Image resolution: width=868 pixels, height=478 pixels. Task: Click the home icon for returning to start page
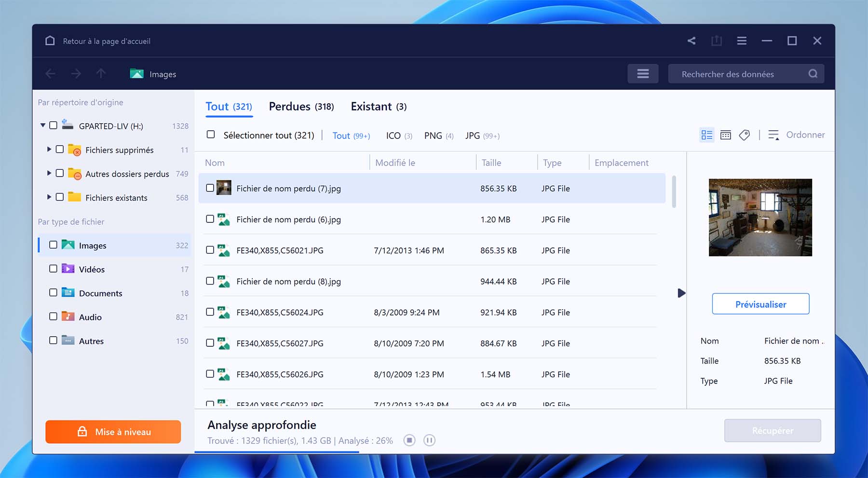[50, 41]
